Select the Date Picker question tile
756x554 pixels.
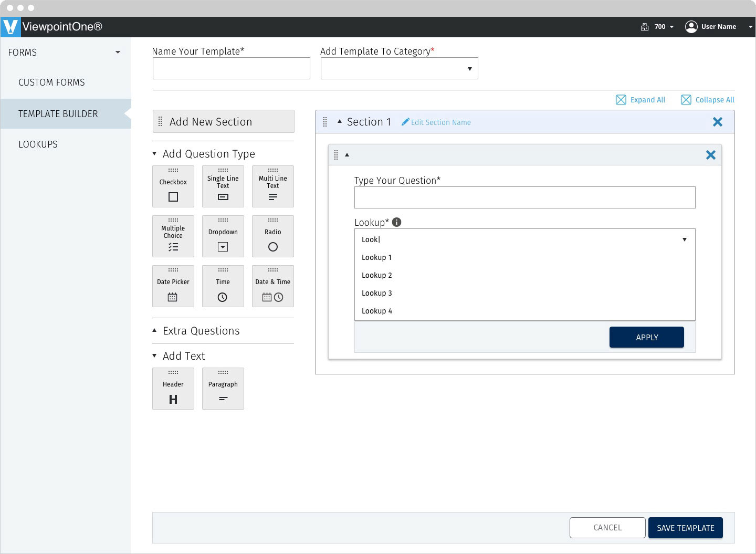pos(173,286)
